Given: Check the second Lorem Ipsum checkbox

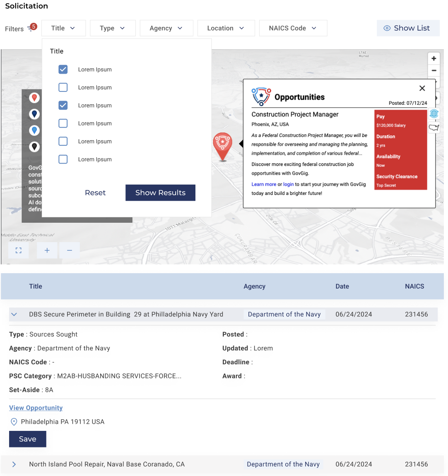Looking at the screenshot, I should pyautogui.click(x=63, y=87).
